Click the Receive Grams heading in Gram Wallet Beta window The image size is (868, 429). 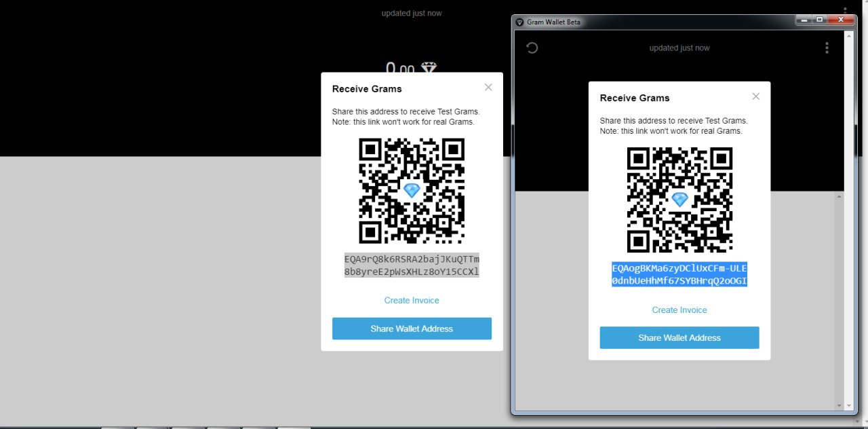[x=635, y=98]
